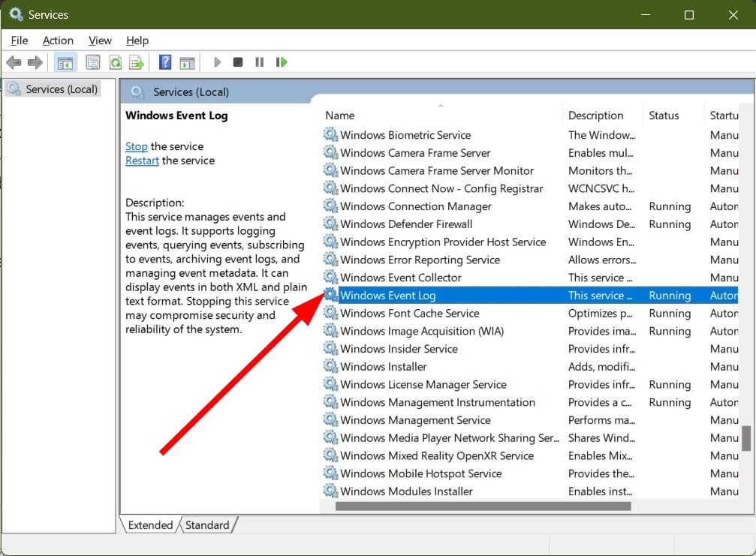Select Windows Encryption Provider Host Service
This screenshot has width=756, height=556.
point(530,242)
